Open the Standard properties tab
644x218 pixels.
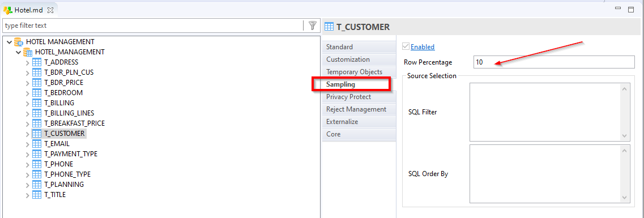click(x=359, y=47)
